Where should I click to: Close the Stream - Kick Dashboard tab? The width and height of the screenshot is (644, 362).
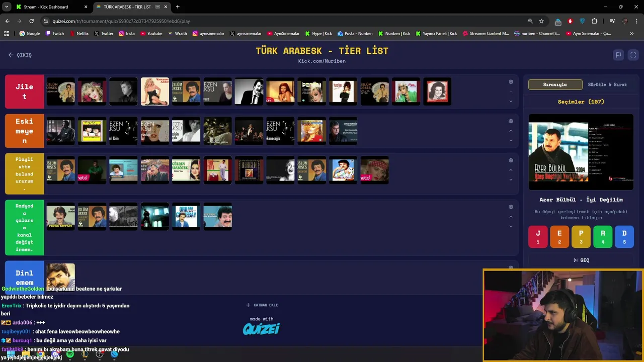pyautogui.click(x=86, y=7)
